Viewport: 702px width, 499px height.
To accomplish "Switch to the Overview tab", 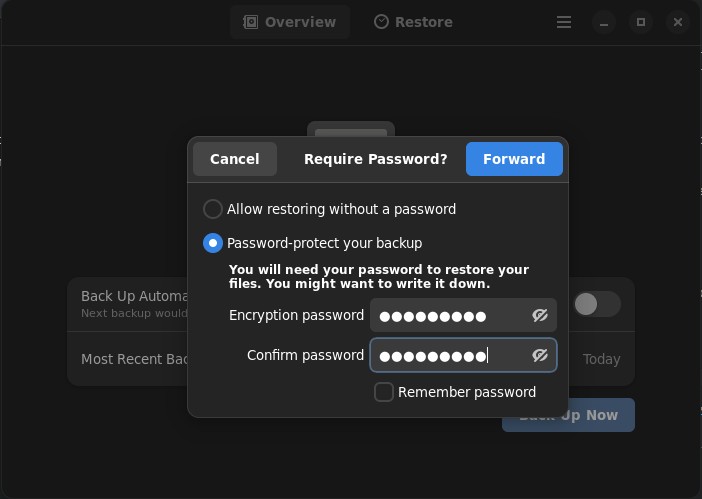I will click(x=290, y=22).
